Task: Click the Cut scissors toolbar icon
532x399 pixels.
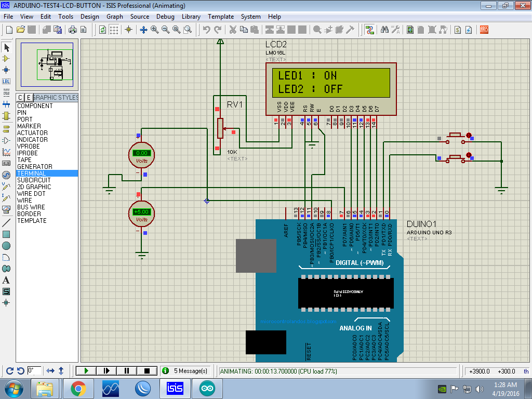Action: [x=233, y=30]
